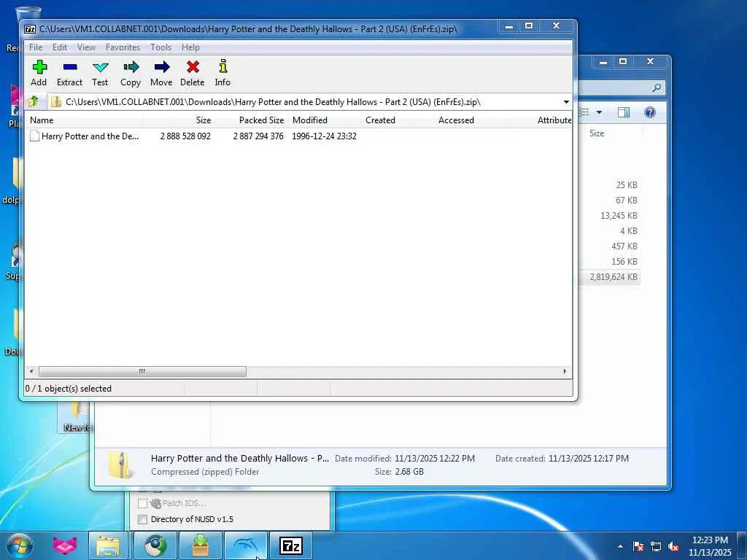Click the red Delete icon
The width and height of the screenshot is (747, 560).
tap(193, 73)
